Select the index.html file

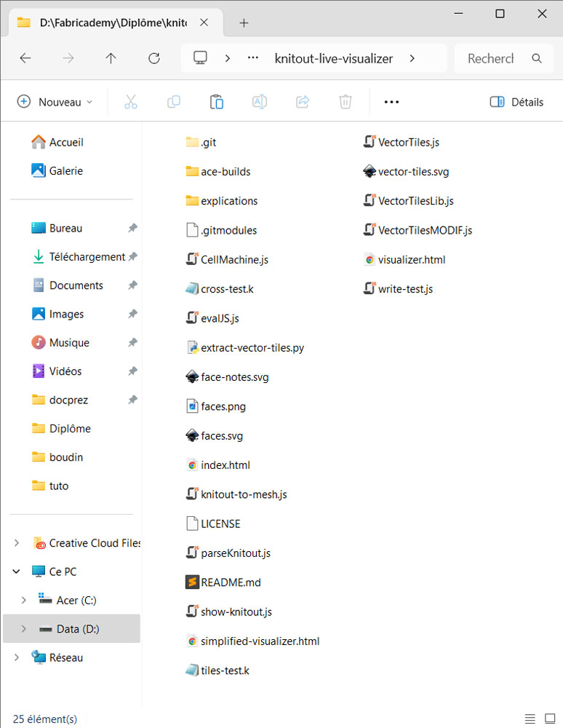click(x=218, y=464)
